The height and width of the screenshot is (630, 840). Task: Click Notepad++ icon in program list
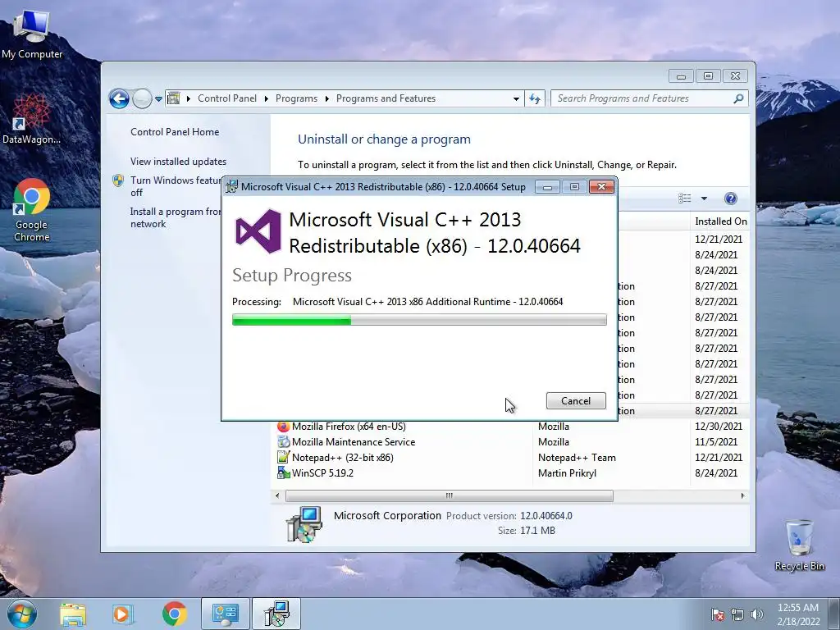pyautogui.click(x=283, y=458)
